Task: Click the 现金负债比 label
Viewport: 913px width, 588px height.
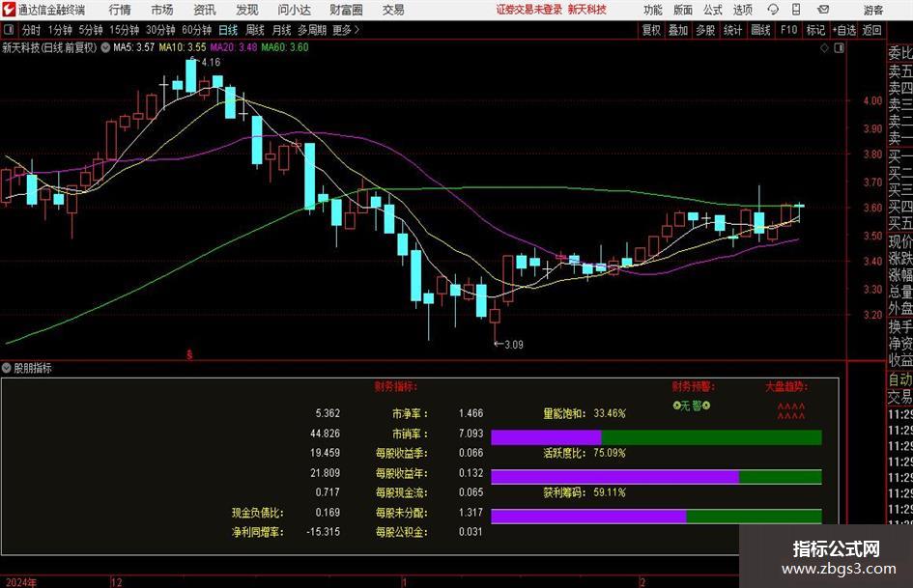Action: point(257,513)
